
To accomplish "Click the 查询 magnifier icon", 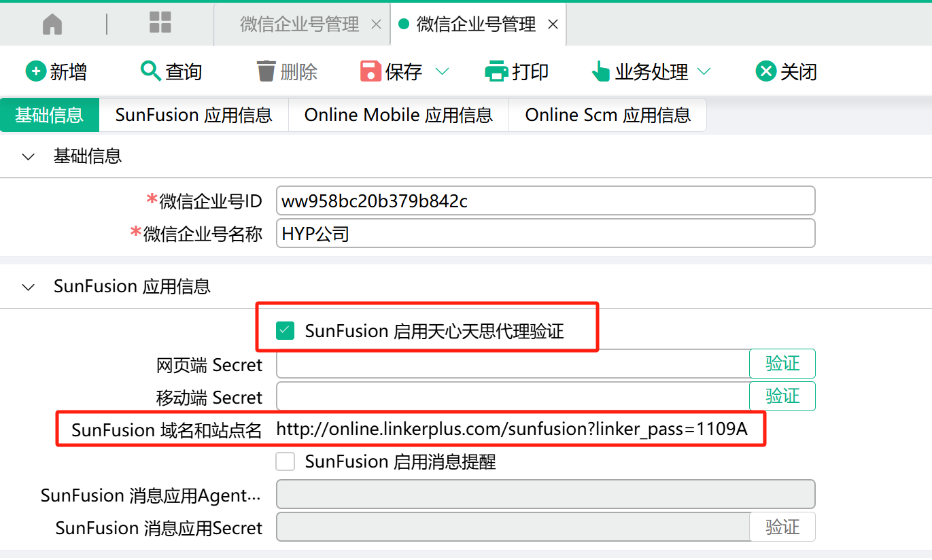I will click(x=150, y=71).
